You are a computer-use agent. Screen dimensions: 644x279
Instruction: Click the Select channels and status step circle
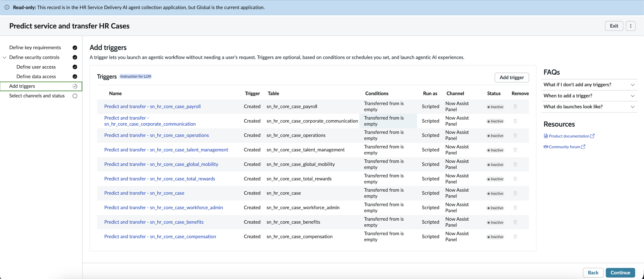tap(75, 96)
